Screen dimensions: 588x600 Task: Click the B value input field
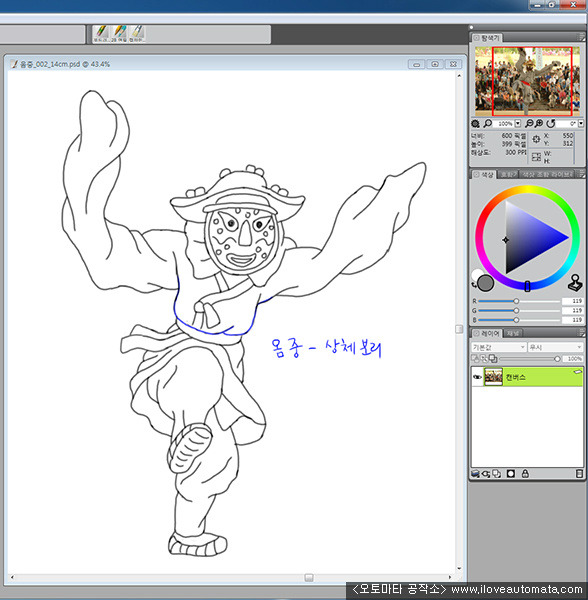point(572,320)
